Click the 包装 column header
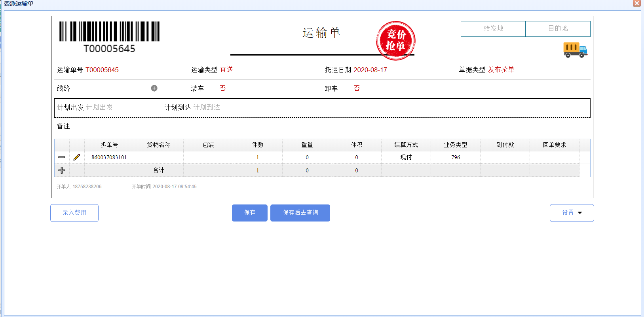 point(208,145)
